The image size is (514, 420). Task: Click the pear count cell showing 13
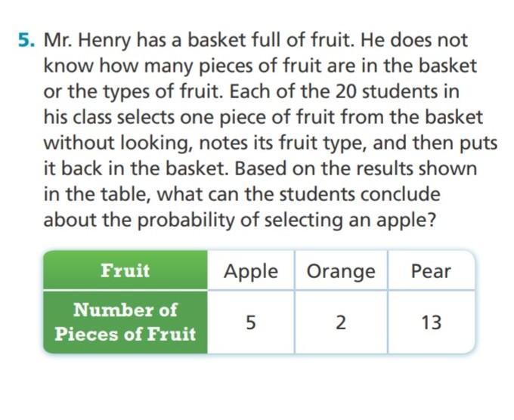point(431,323)
